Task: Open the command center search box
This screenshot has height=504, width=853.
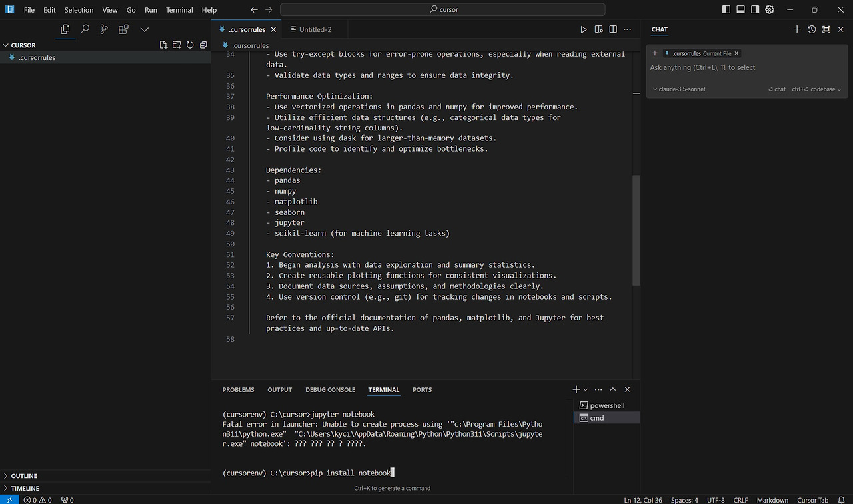Action: pyautogui.click(x=442, y=10)
